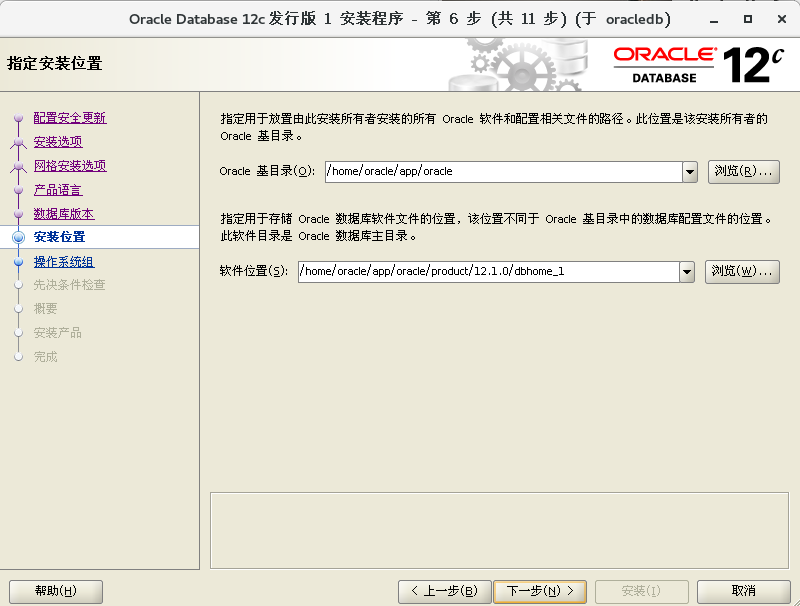The height and width of the screenshot is (606, 800).
Task: Expand the Oracle 基目录 dropdown arrow
Action: pos(690,172)
